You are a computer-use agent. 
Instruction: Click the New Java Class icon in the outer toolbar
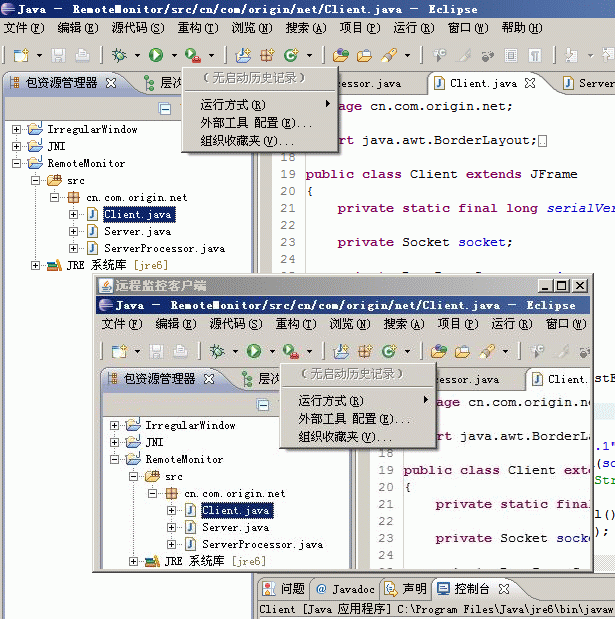point(291,55)
